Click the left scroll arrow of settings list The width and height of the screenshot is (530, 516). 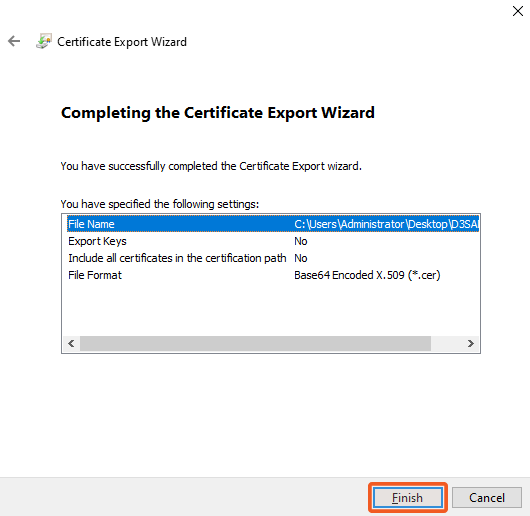point(71,344)
